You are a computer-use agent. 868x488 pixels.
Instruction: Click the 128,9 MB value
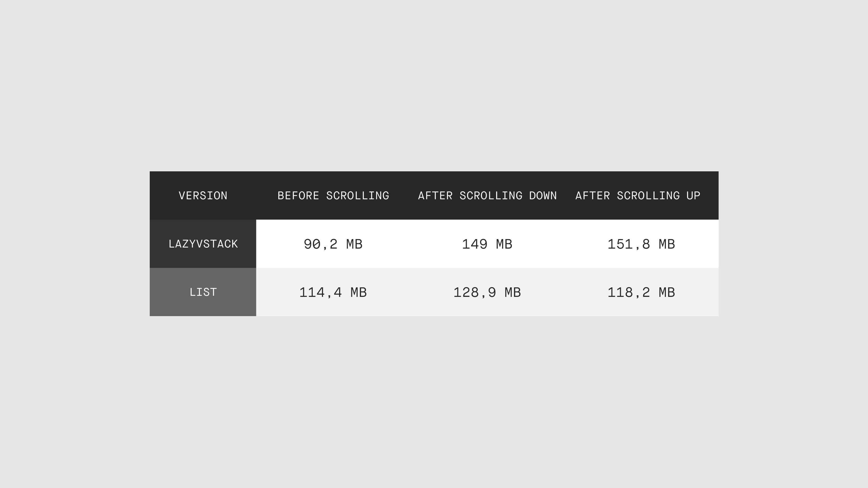[487, 292]
